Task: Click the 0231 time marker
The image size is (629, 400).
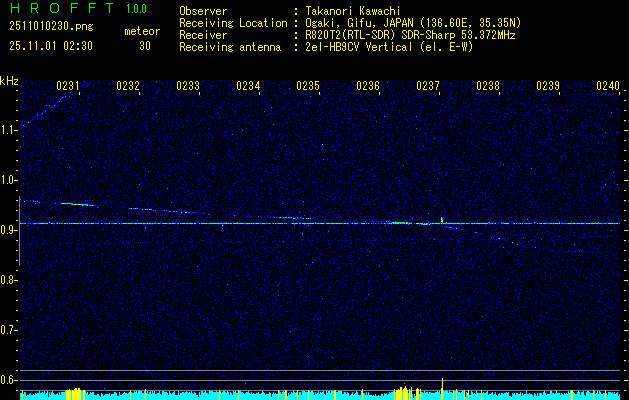Action: tap(68, 86)
